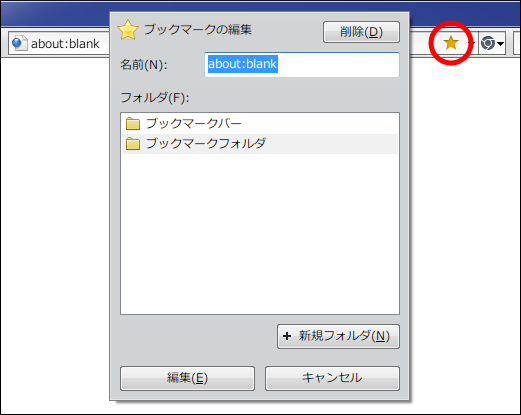Click the 編集(E) button
The width and height of the screenshot is (521, 415).
tap(187, 378)
